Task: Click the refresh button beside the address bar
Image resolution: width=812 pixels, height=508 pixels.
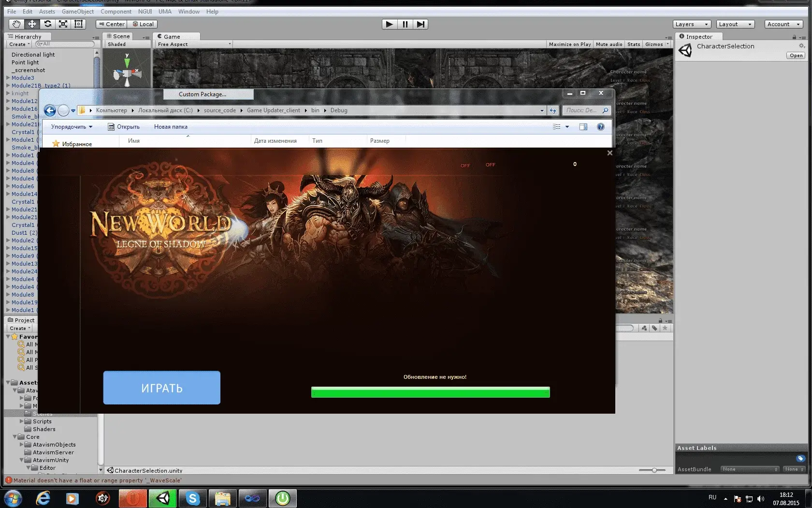Action: [553, 110]
